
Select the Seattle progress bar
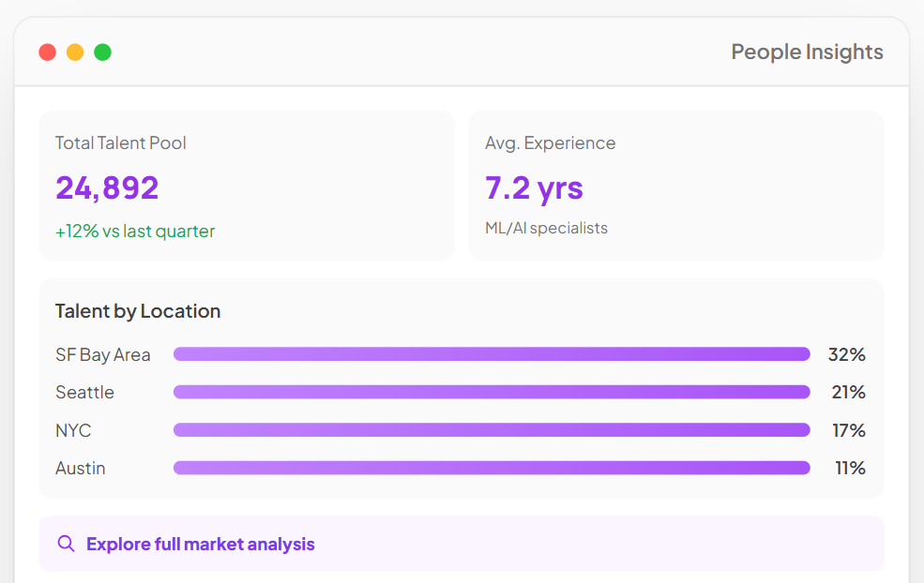pyautogui.click(x=492, y=392)
